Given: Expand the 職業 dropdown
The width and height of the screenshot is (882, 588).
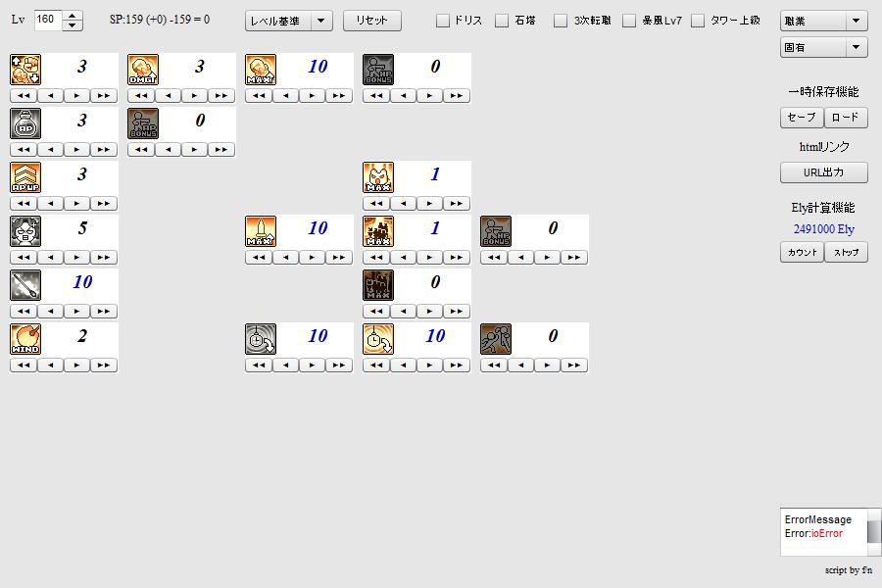Looking at the screenshot, I should 823,21.
